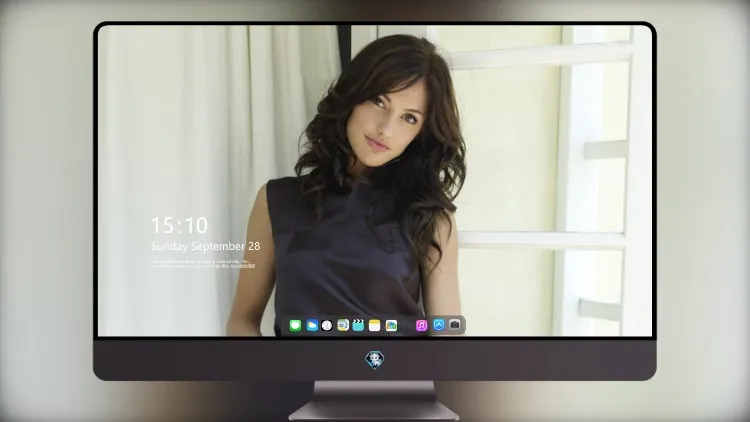Open the yellow Notes app in the dock
Viewport: 750px width, 422px height.
[x=375, y=325]
